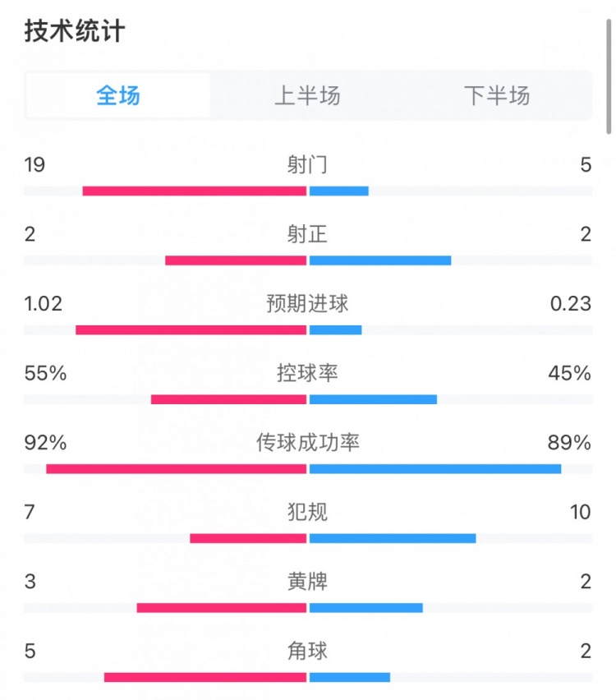The image size is (616, 700).
Task: Click the 黄牌 stat label
Action: pyautogui.click(x=307, y=581)
